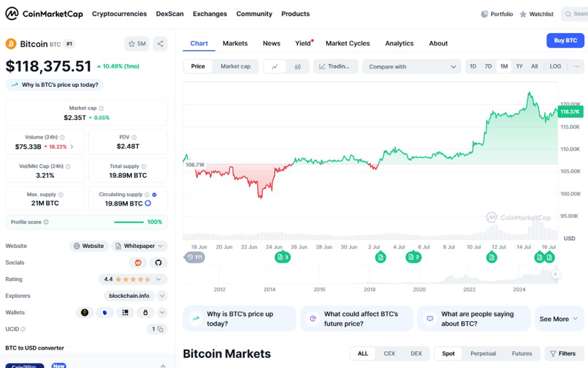Viewport: 588px width, 368px height.
Task: Copy the UCID with the copy icon
Action: tap(161, 329)
